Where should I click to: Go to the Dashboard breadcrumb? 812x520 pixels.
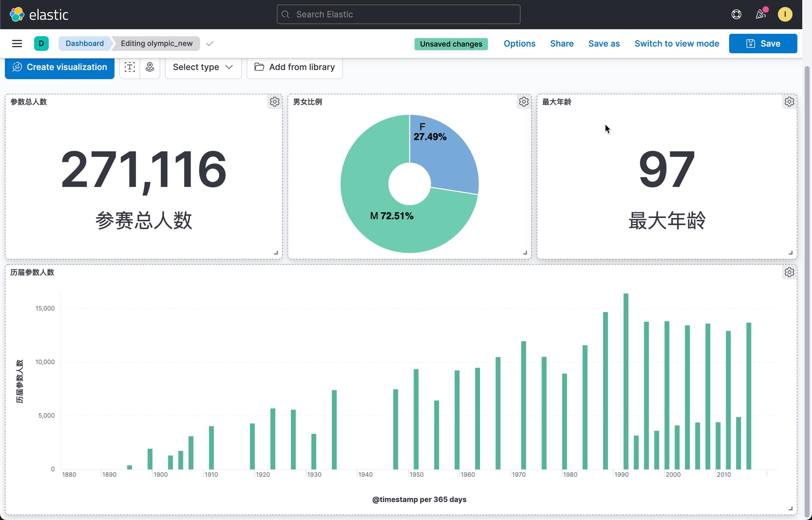tap(84, 44)
